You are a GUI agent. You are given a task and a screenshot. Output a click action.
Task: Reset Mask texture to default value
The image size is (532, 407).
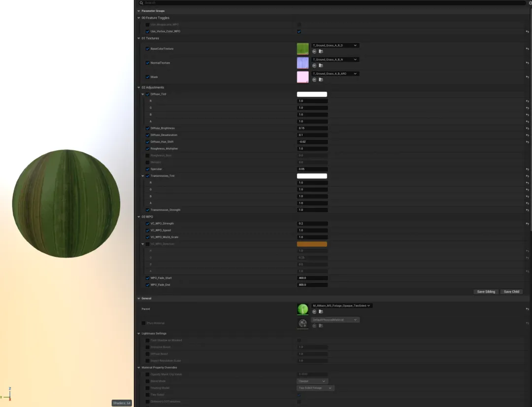[527, 77]
